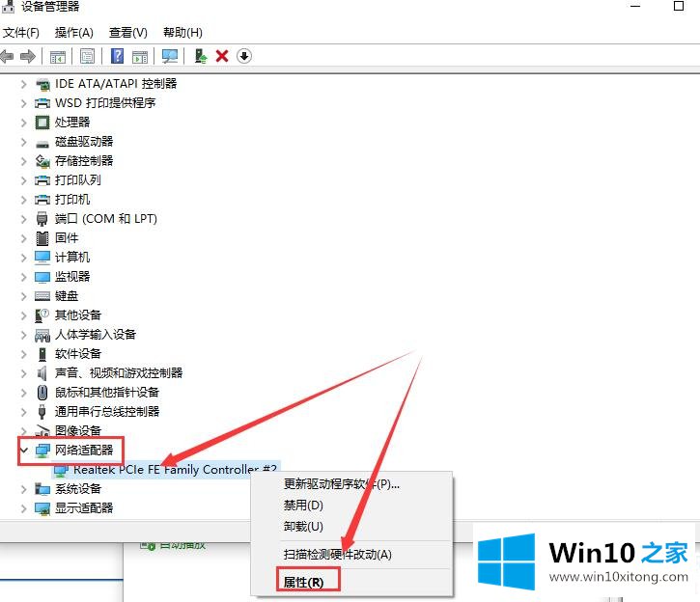Click the blue Help question-mark icon
This screenshot has width=700, height=602.
coord(117,56)
